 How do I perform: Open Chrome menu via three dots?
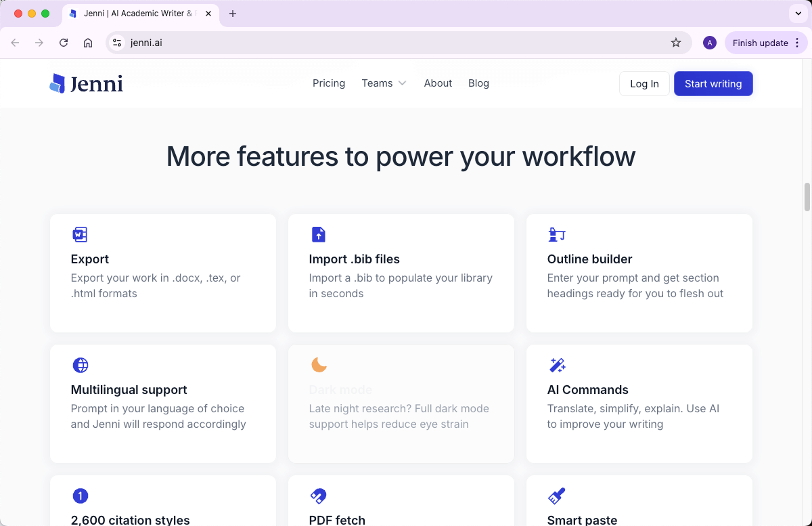[797, 43]
